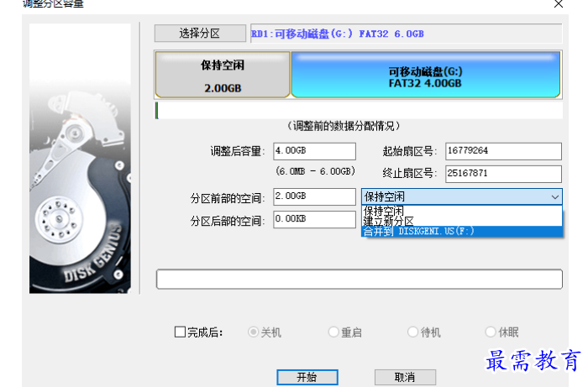Click the empty progress bar above 完成后
588x387 pixels.
tap(360, 279)
